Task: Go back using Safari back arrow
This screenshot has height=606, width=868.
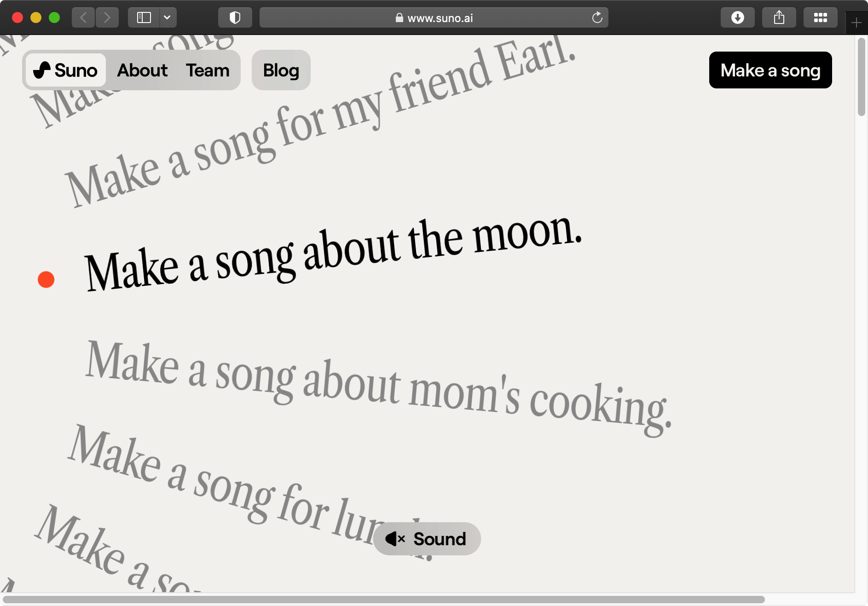Action: pos(83,18)
